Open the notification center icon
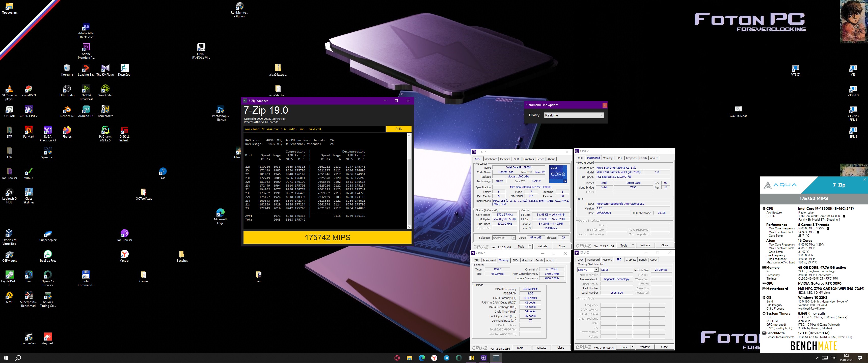 coord(860,358)
